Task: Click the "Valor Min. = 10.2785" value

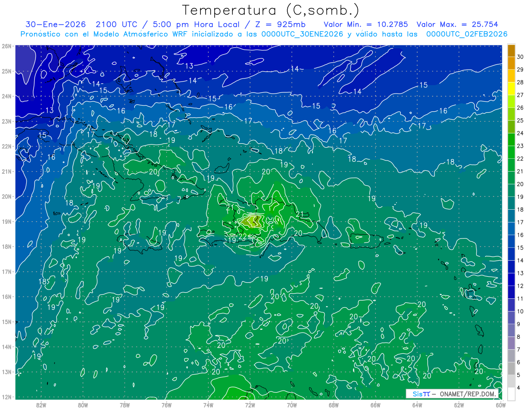Action: click(x=366, y=24)
